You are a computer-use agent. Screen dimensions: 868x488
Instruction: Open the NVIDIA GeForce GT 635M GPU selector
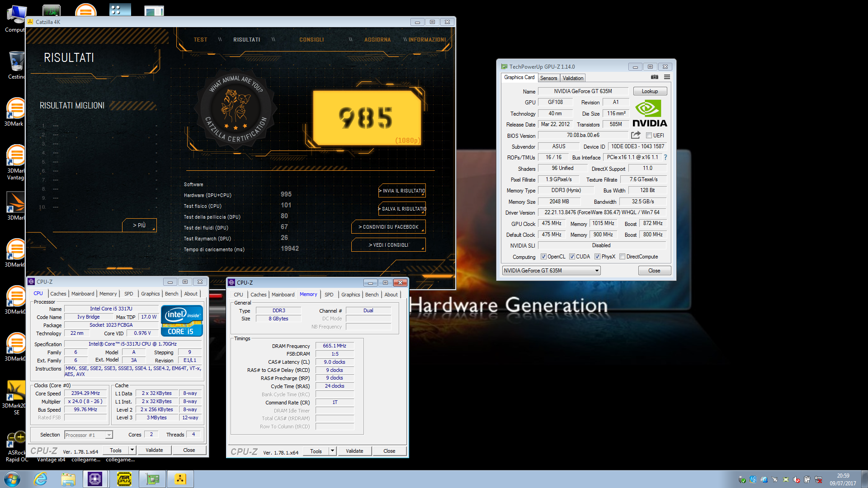pyautogui.click(x=552, y=271)
